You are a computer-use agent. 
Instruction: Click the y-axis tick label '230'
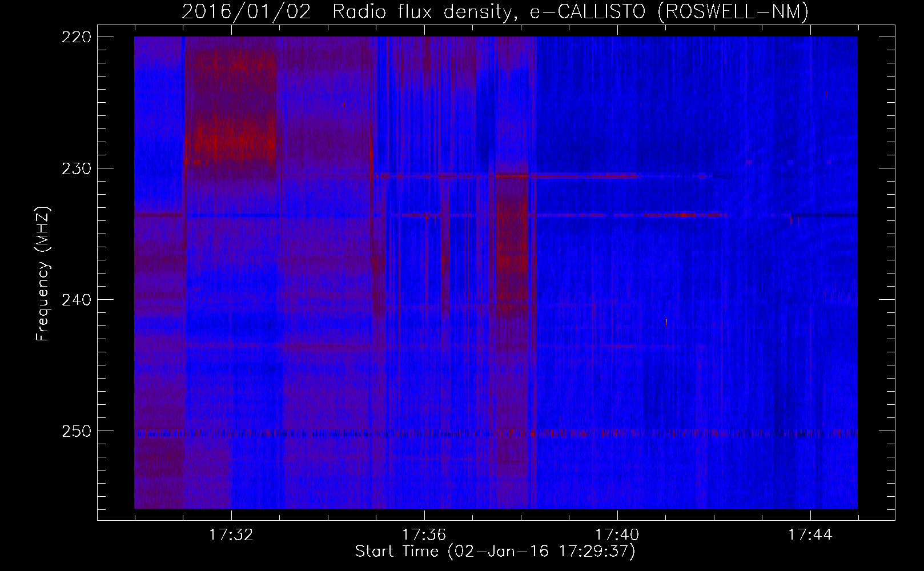tap(76, 168)
